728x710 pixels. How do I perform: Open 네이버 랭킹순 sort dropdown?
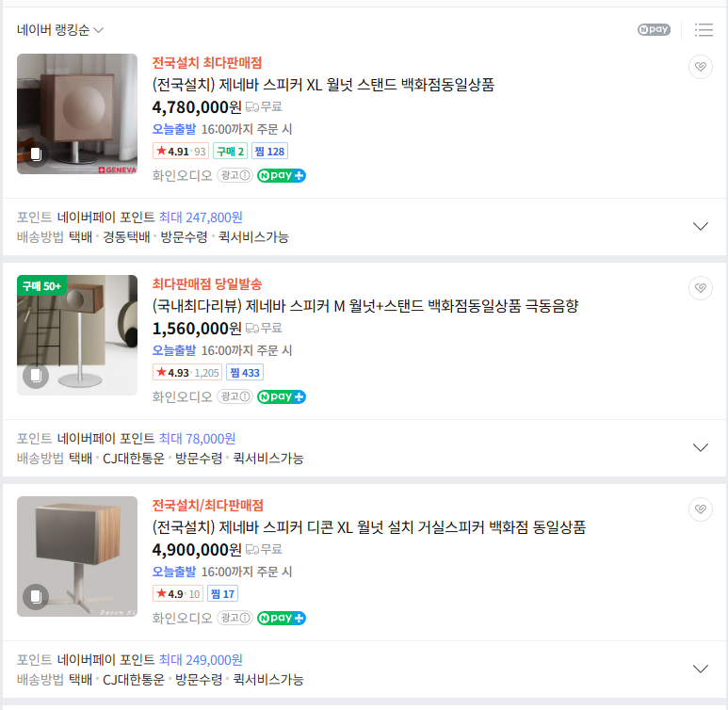pyautogui.click(x=60, y=30)
